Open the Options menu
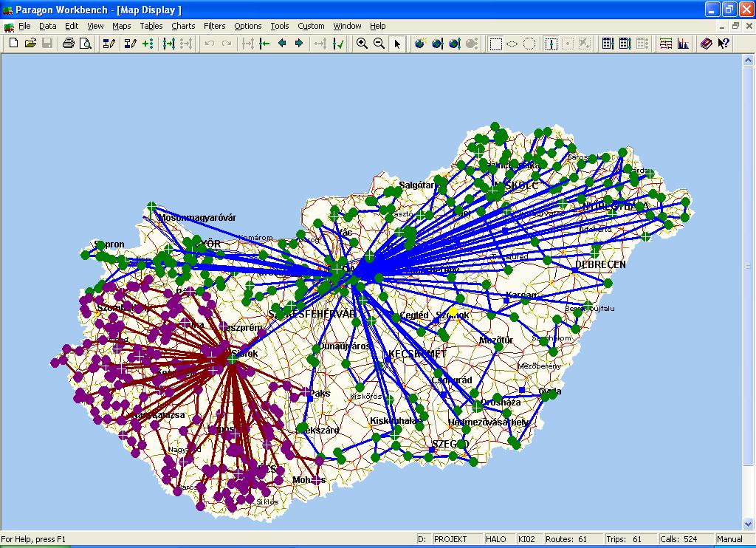 [x=248, y=26]
